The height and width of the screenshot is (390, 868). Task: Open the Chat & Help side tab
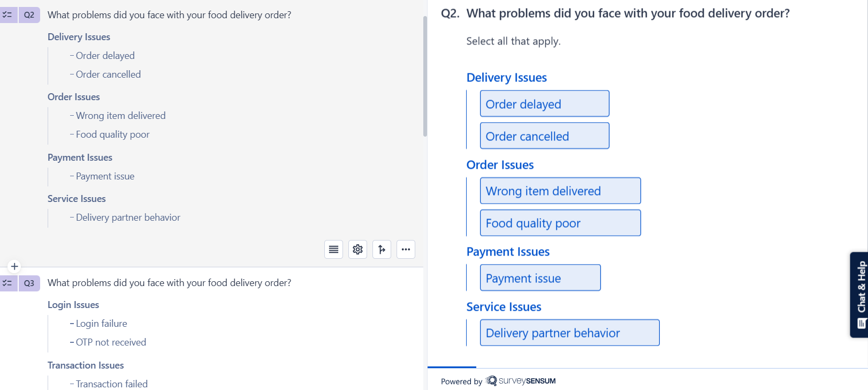coord(860,295)
